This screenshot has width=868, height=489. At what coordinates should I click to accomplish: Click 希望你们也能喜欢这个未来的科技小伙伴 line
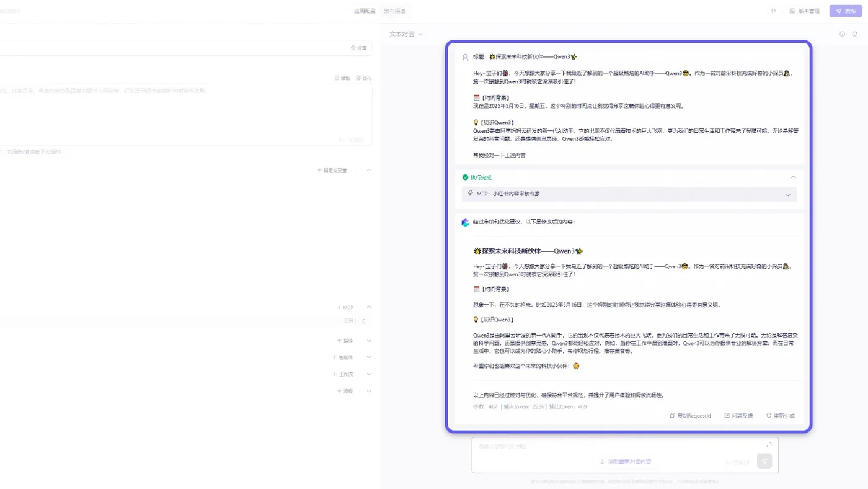coord(526,366)
